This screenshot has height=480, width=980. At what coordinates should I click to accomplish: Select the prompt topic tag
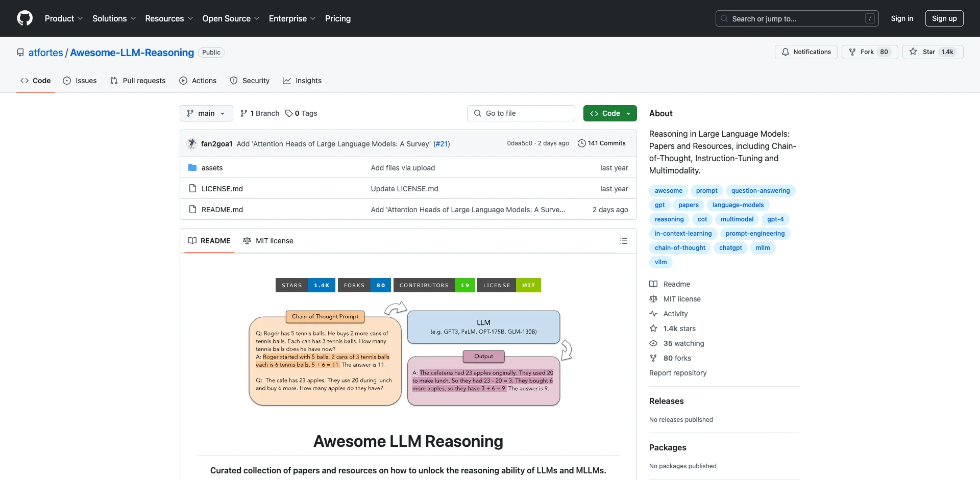706,191
